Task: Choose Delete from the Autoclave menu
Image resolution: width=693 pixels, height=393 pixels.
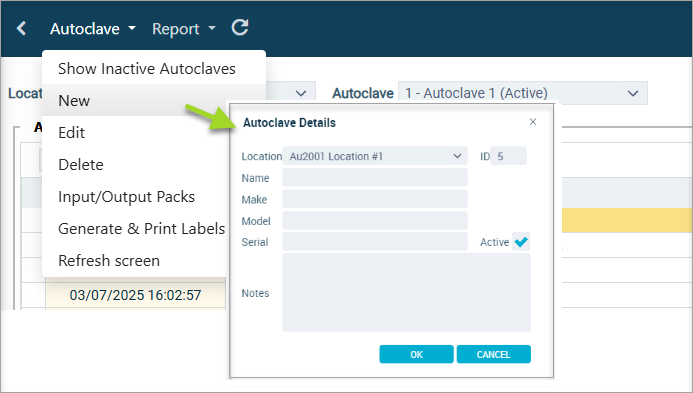Action: click(135, 164)
